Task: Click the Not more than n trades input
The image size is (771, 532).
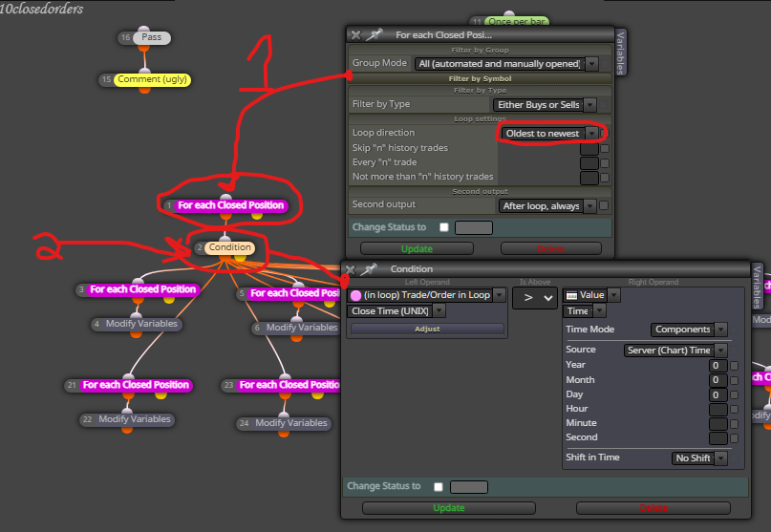Action: pos(589,177)
